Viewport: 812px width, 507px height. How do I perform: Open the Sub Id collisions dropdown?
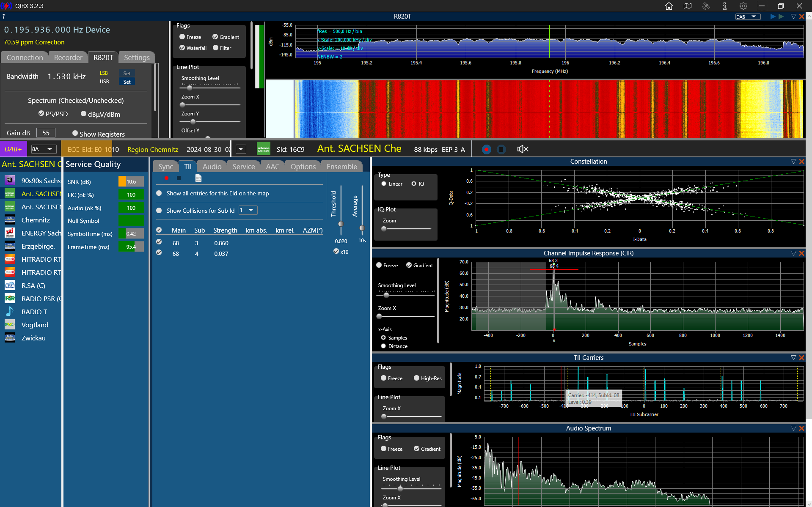click(248, 210)
